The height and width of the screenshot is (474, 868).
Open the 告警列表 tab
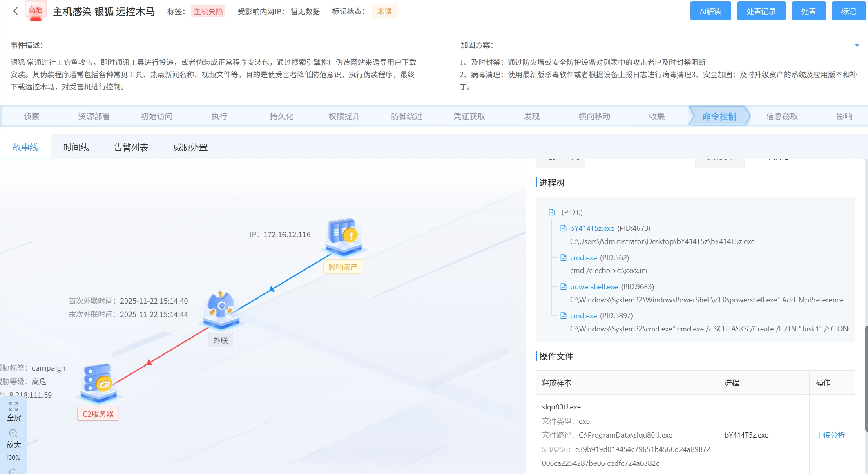tap(132, 147)
